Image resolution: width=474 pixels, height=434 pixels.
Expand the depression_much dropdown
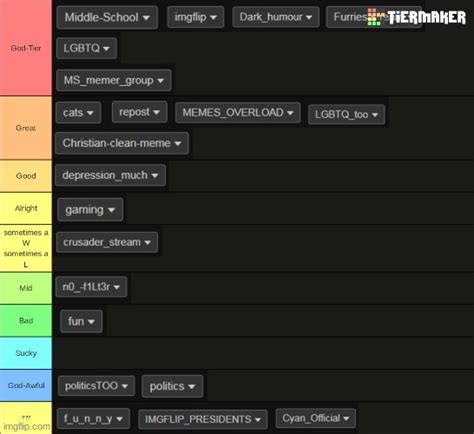pyautogui.click(x=110, y=175)
